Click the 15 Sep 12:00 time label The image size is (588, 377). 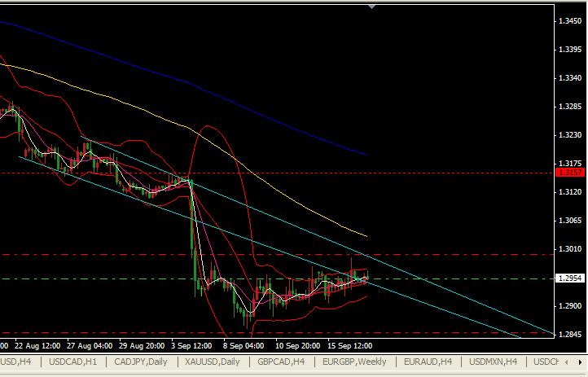pyautogui.click(x=350, y=345)
